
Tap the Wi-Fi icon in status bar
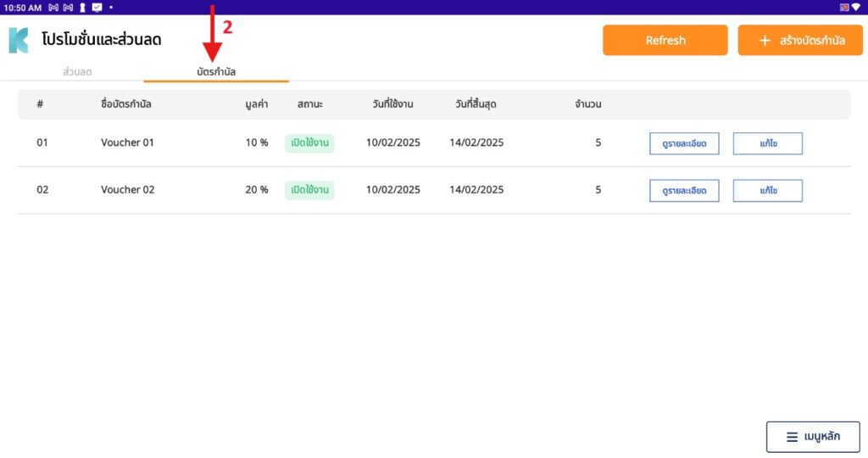[x=856, y=7]
